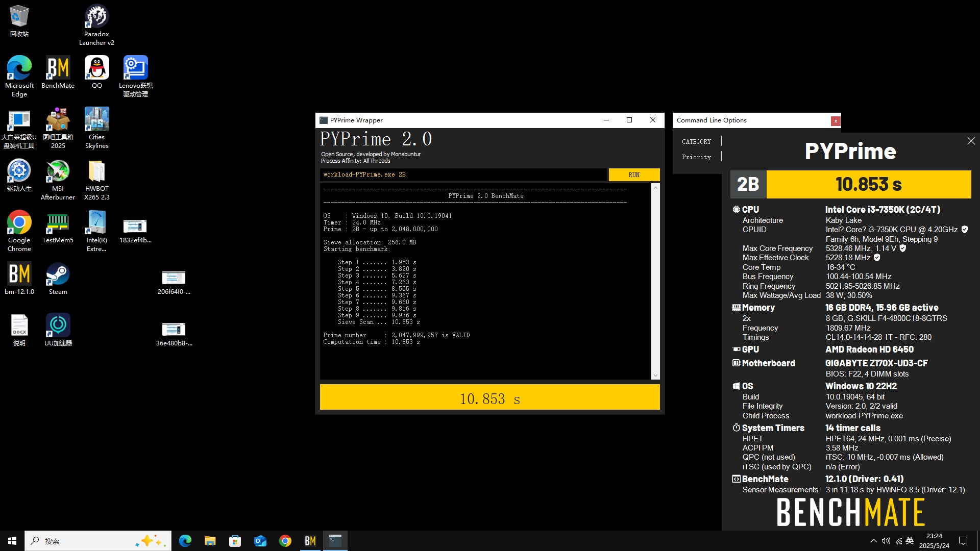
Task: Select the 1832ef4b file on desktop
Action: tap(135, 231)
